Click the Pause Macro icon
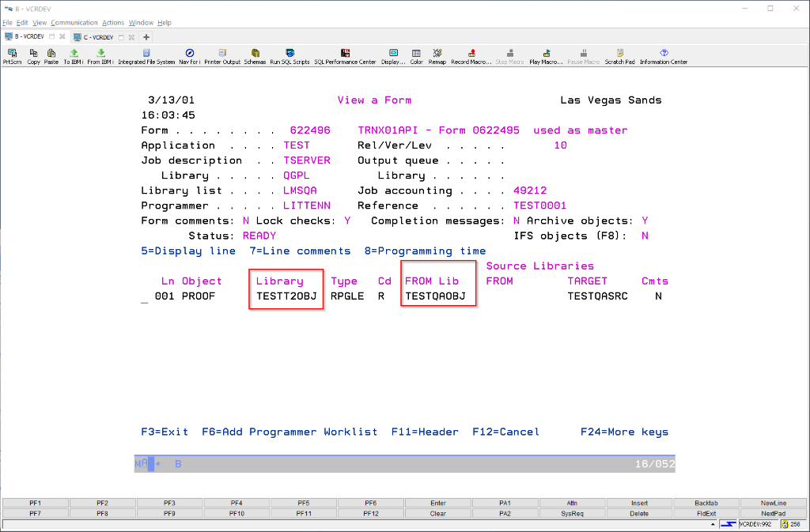The image size is (810, 532). [583, 56]
